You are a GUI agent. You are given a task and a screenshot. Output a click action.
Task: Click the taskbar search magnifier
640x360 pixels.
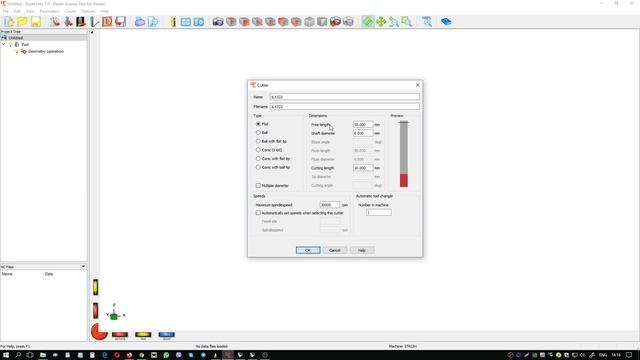(x=18, y=355)
